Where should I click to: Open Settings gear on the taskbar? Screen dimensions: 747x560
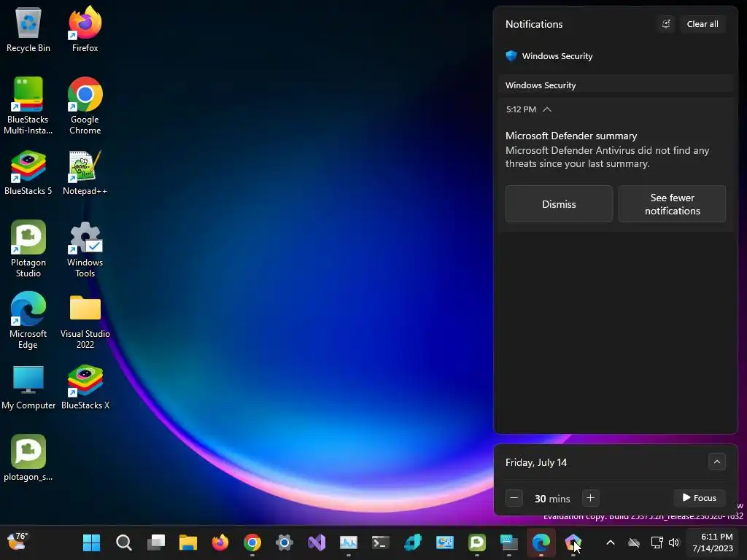point(285,542)
